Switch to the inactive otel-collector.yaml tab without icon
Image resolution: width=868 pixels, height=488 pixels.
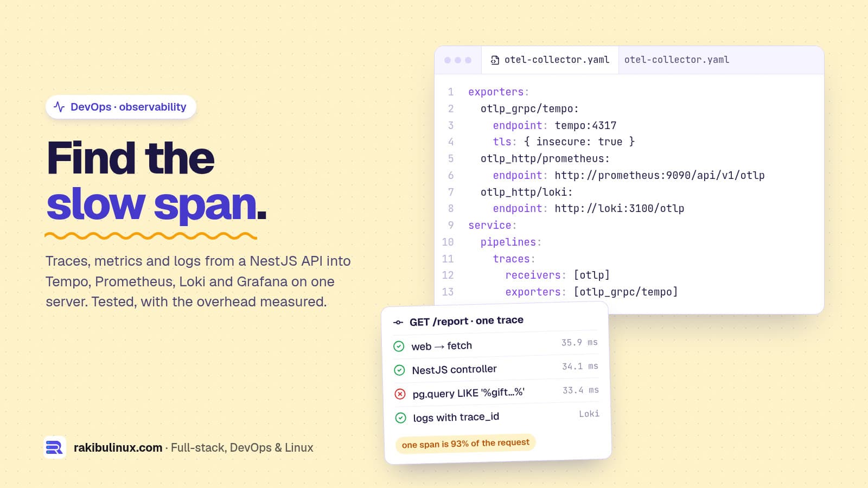coord(676,60)
